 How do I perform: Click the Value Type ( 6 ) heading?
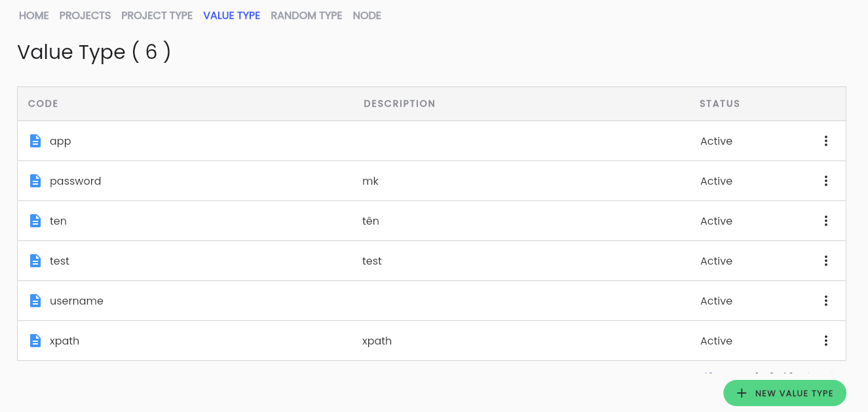[94, 52]
